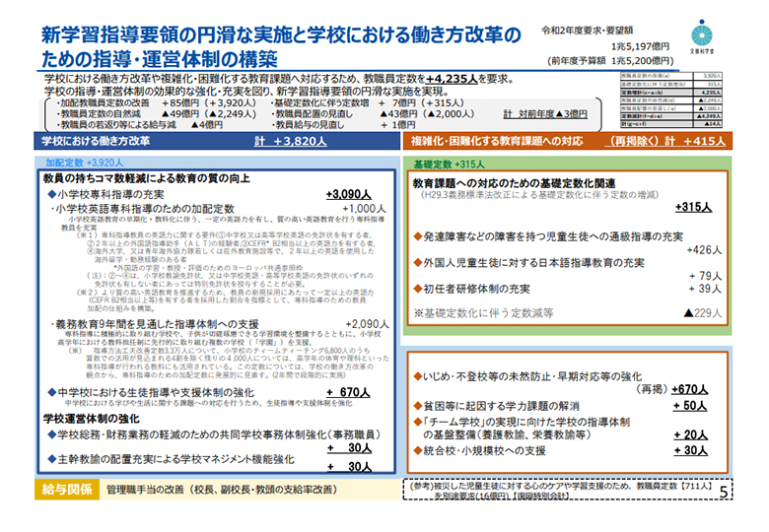Click the '発達障害などの障害を持つ児童生徒への通級指導の充実' bullet
Image resolution: width=769 pixels, height=532 pixels.
(548, 237)
